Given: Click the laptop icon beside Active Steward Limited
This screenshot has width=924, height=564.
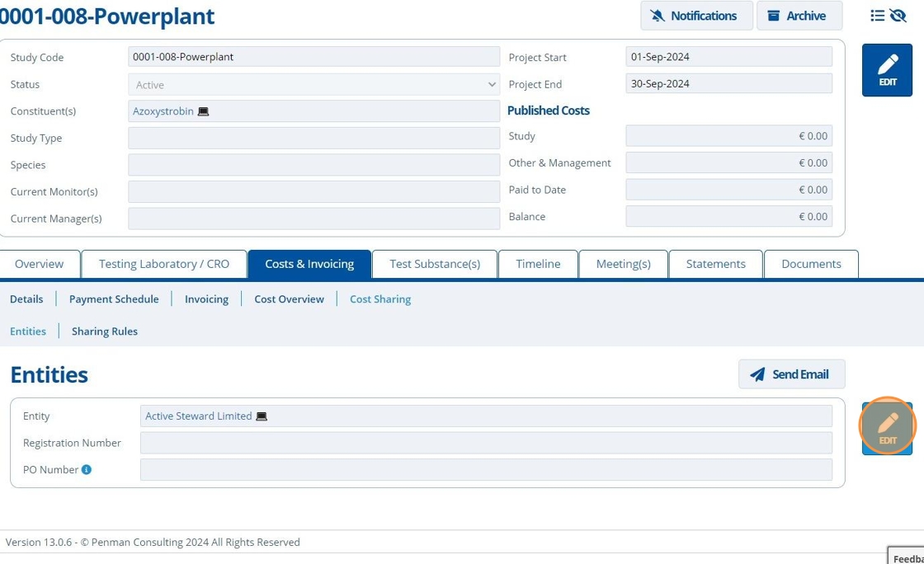Looking at the screenshot, I should [262, 416].
